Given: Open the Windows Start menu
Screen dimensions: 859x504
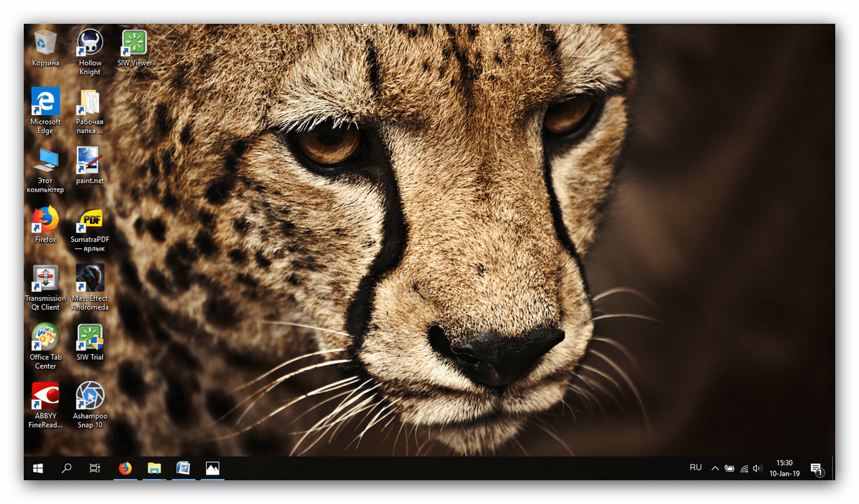Looking at the screenshot, I should click(x=38, y=468).
